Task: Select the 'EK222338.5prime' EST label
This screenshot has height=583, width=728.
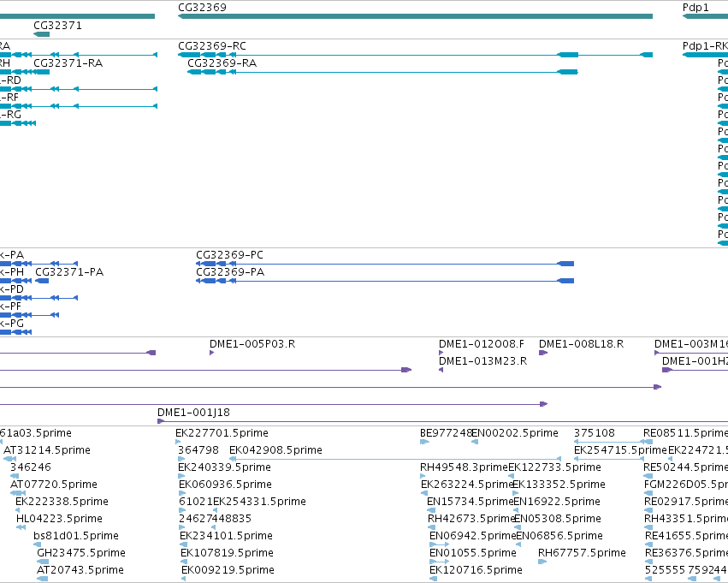Action: click(62, 502)
